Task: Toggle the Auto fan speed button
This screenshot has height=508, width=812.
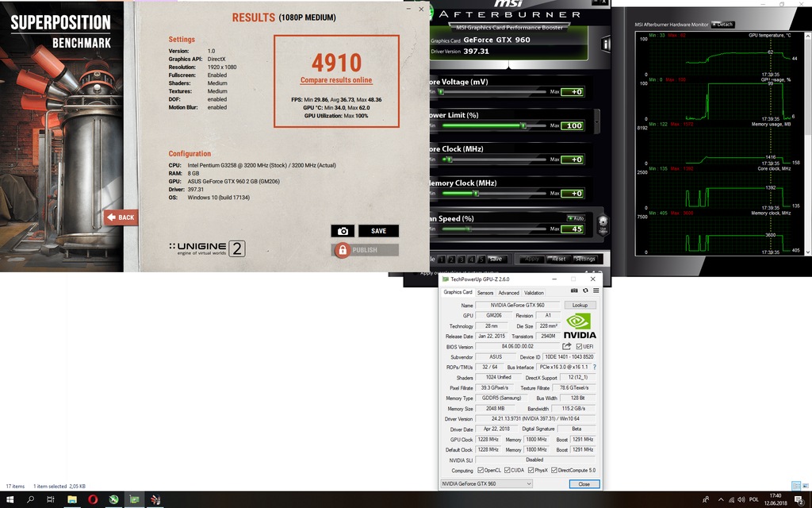Action: [x=576, y=218]
